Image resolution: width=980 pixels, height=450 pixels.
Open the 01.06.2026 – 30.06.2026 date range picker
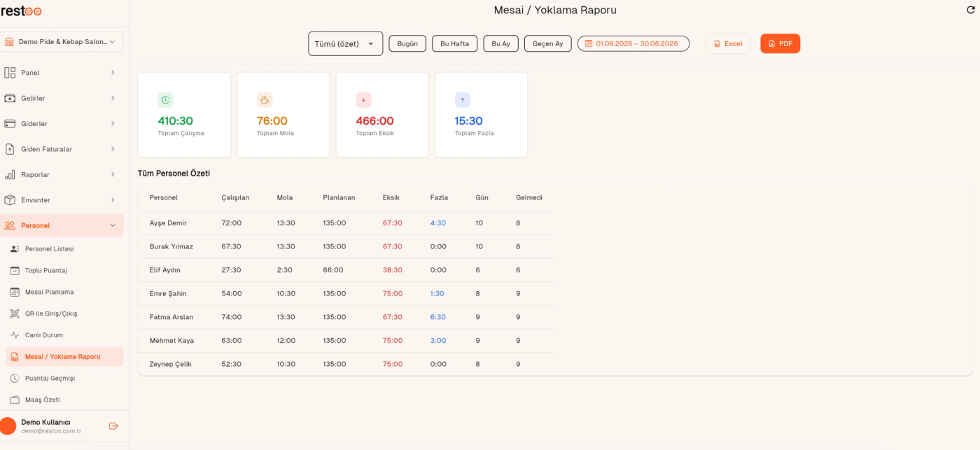[x=633, y=43]
